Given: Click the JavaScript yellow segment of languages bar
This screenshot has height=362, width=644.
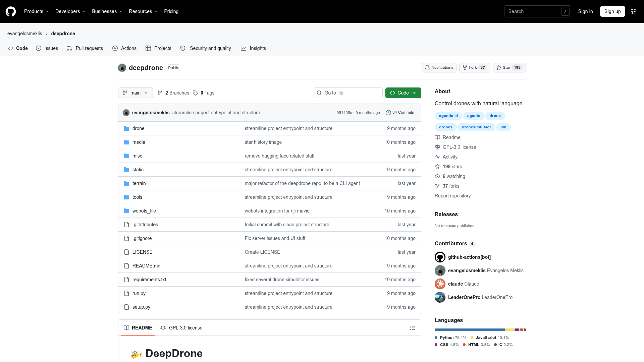Looking at the screenshot, I should pyautogui.click(x=510, y=330).
